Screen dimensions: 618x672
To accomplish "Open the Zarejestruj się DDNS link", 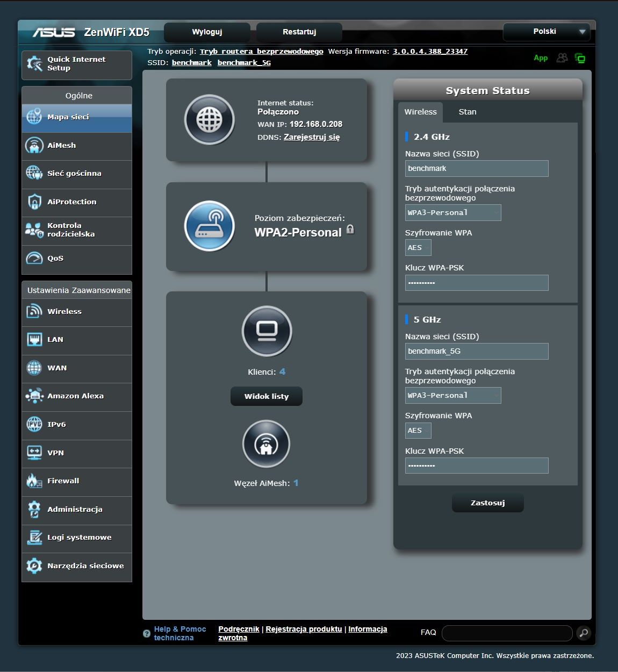I will (312, 137).
